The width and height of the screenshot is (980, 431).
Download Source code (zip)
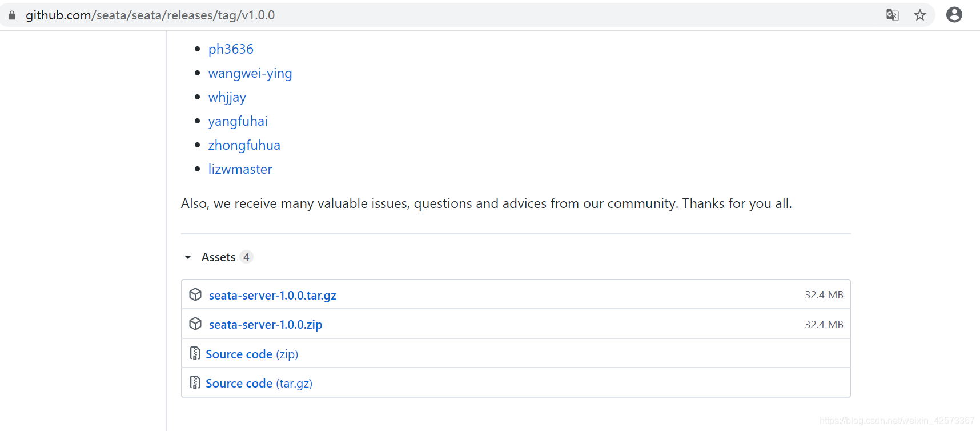(x=252, y=354)
